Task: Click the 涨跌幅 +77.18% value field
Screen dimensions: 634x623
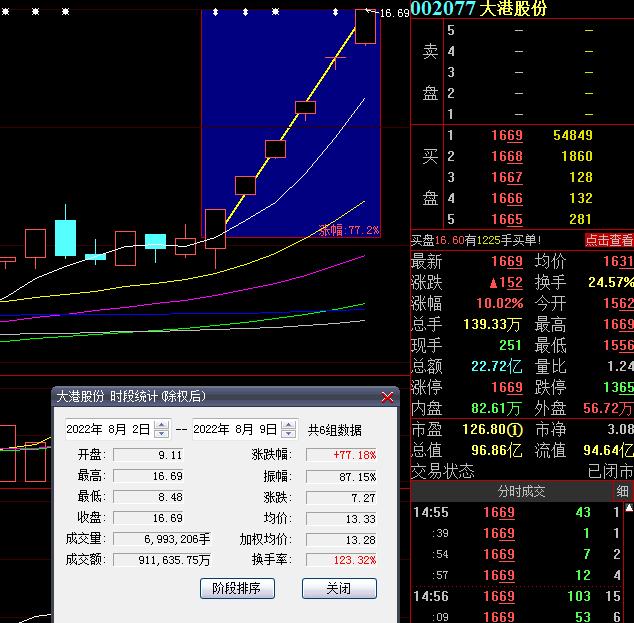Action: coord(342,455)
